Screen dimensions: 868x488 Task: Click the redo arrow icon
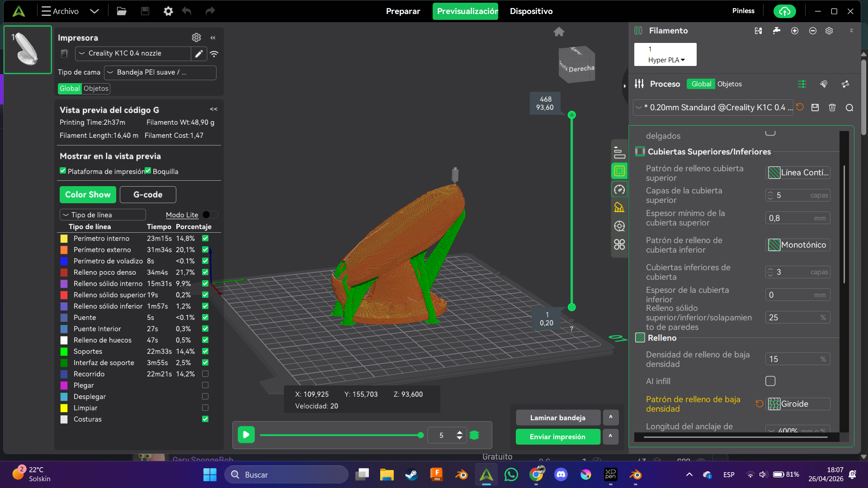210,11
